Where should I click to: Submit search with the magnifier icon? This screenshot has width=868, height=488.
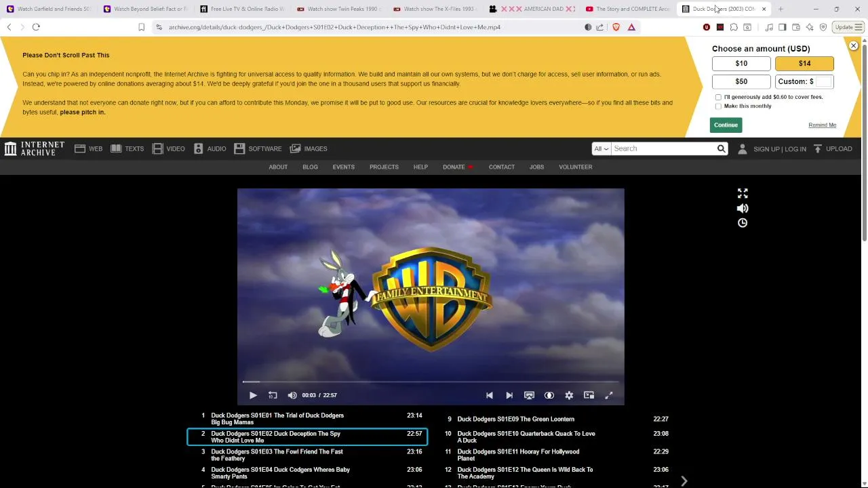pyautogui.click(x=722, y=148)
